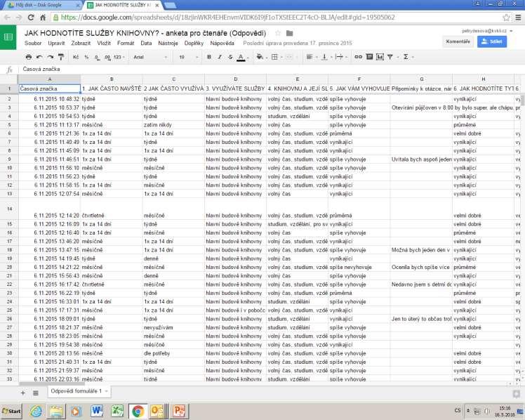Screen dimensions: 525x420
Task: Undo the last action
Action: (x=39, y=58)
